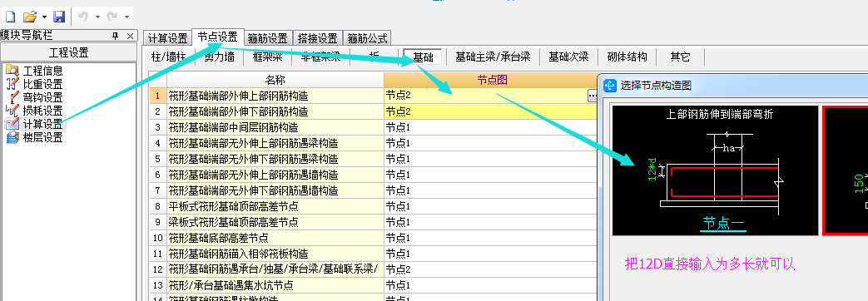
Task: Switch to the 箍筋设置 tab
Action: (x=267, y=38)
